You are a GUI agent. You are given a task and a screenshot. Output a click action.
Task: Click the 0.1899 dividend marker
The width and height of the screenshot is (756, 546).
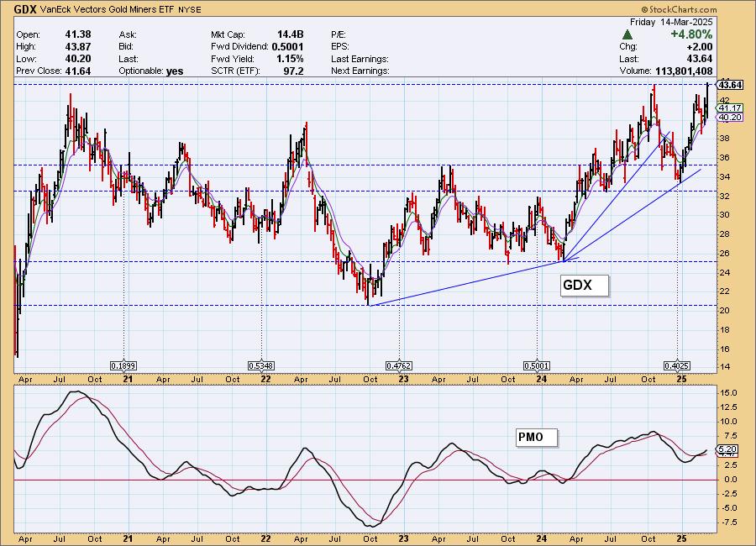[123, 365]
